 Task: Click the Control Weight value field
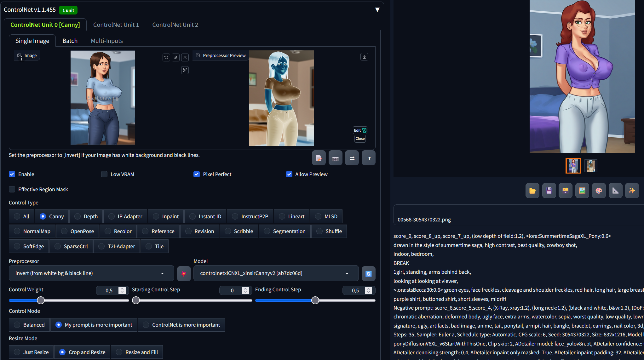pyautogui.click(x=109, y=290)
